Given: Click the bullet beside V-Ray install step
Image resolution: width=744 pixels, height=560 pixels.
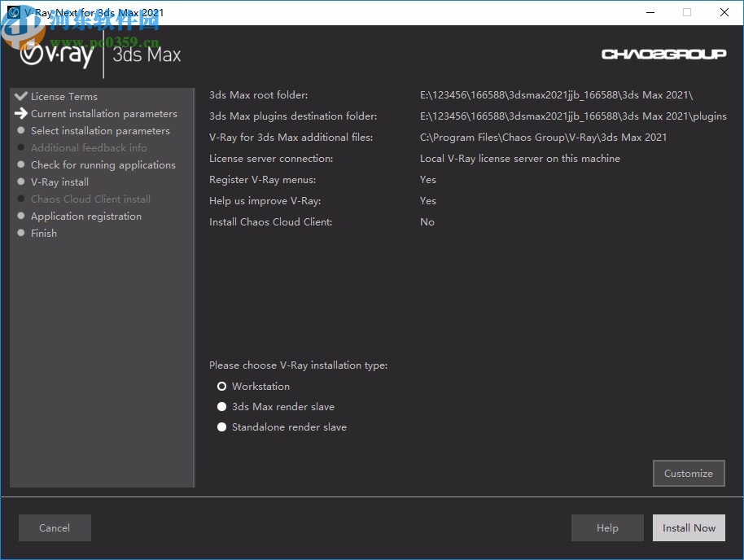Looking at the screenshot, I should [20, 182].
